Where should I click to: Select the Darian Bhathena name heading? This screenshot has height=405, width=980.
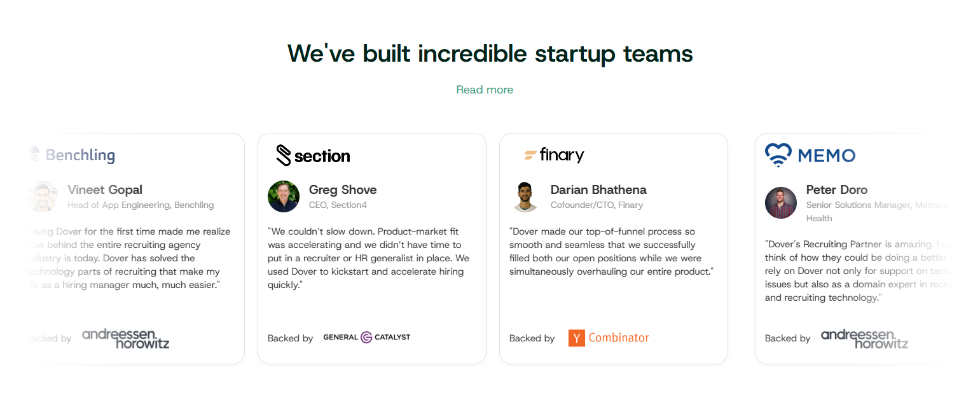[598, 189]
